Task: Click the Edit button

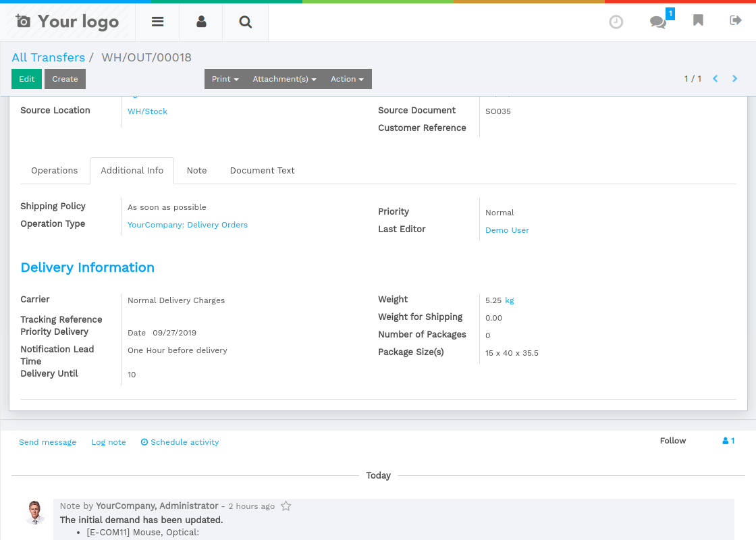Action: [x=26, y=78]
